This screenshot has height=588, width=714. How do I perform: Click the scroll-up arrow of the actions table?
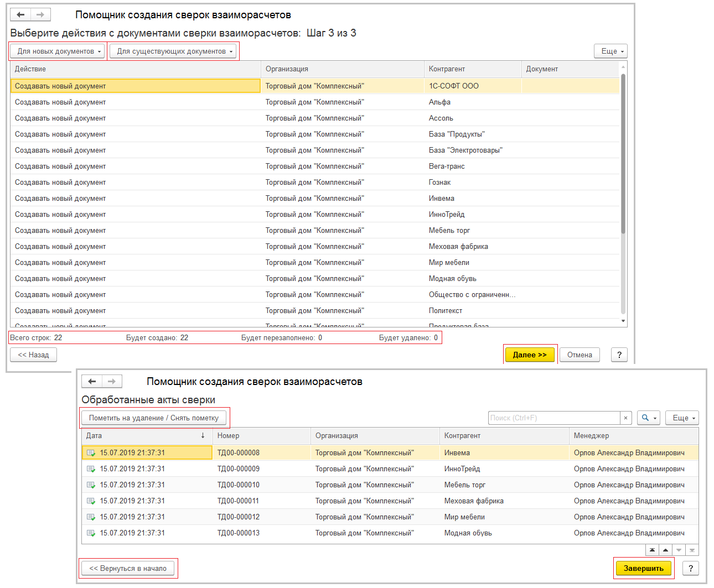point(623,67)
